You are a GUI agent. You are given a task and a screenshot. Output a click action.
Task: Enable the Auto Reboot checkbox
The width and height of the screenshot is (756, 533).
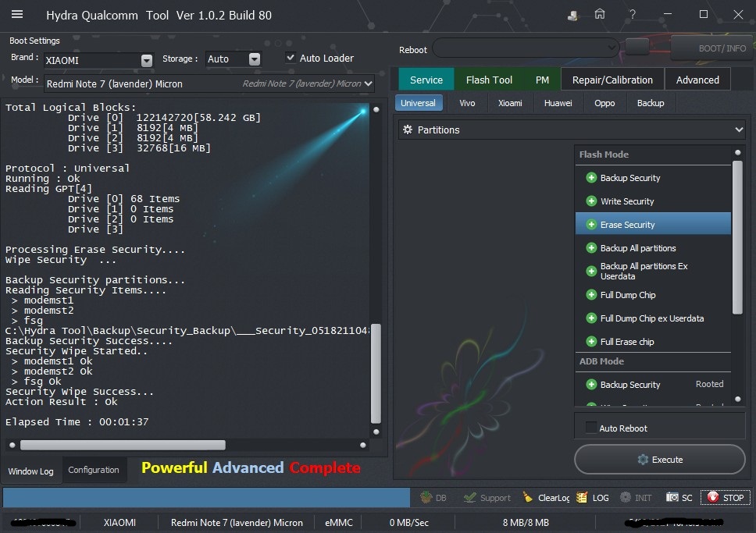pyautogui.click(x=590, y=428)
